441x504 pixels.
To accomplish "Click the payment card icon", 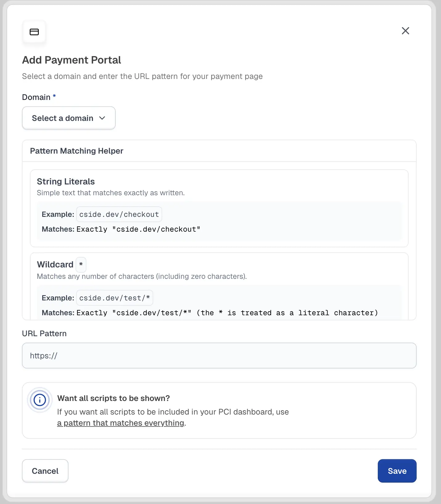I will [x=34, y=32].
